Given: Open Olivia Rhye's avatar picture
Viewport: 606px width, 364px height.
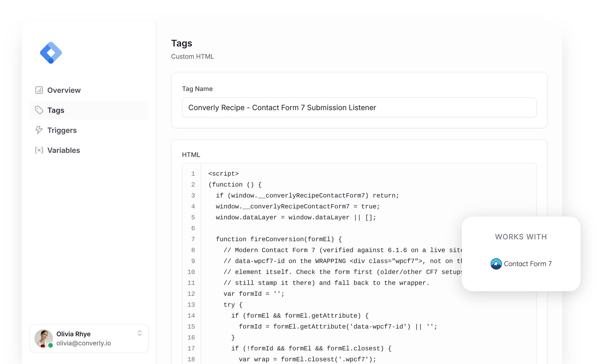Looking at the screenshot, I should [44, 339].
